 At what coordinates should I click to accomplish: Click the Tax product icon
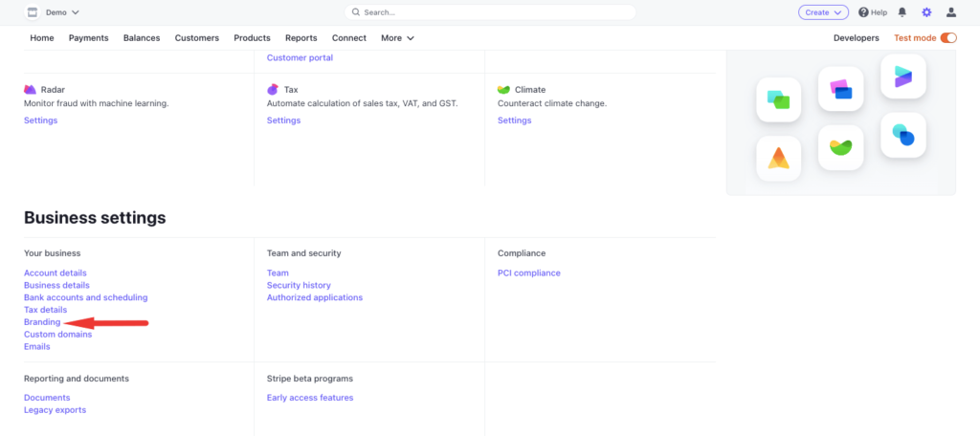coord(273,89)
